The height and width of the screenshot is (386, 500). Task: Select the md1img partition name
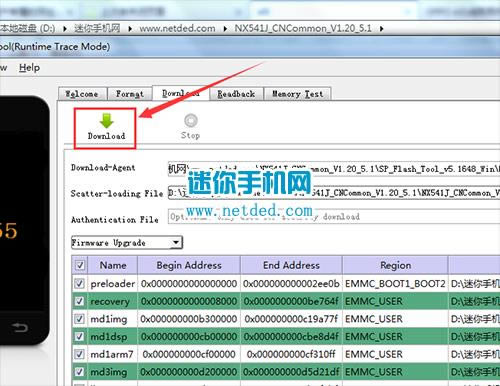pos(109,319)
